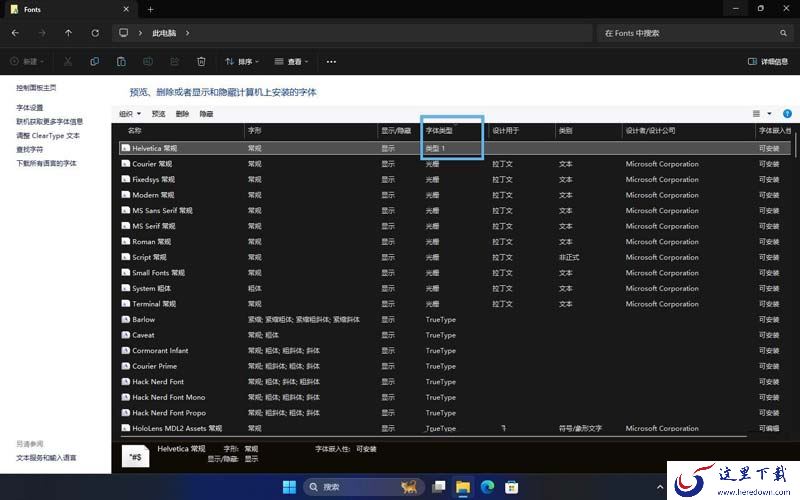This screenshot has width=800, height=500.
Task: Click the Paste icon in toolbar
Action: click(x=121, y=62)
